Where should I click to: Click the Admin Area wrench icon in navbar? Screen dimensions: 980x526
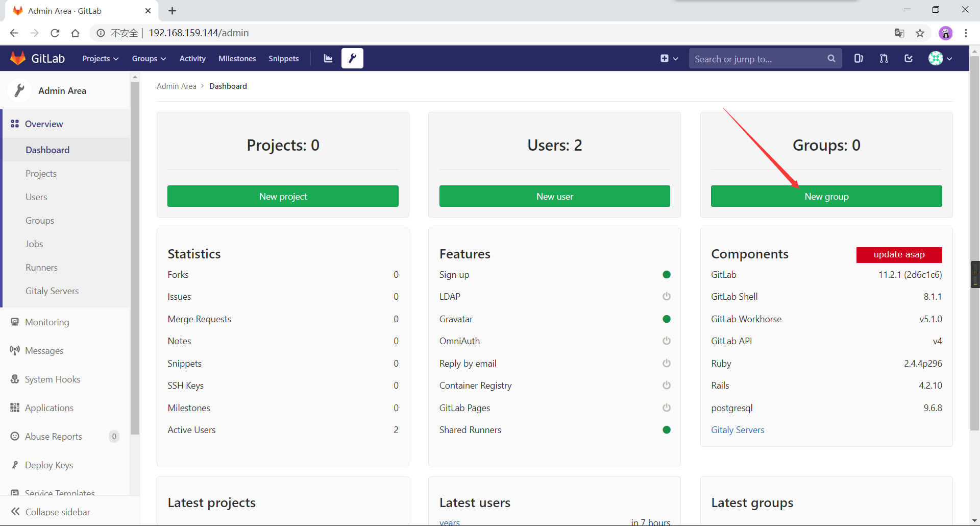[352, 58]
